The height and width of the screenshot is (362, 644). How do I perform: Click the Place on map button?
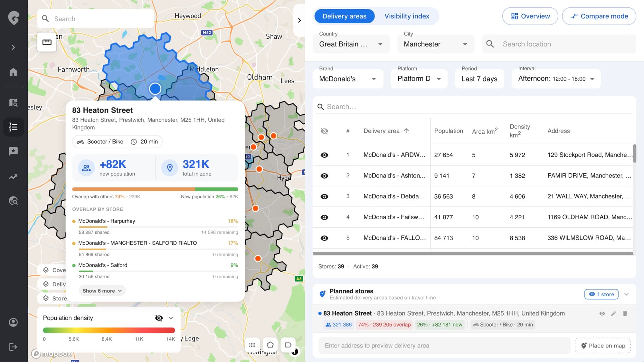pyautogui.click(x=602, y=346)
